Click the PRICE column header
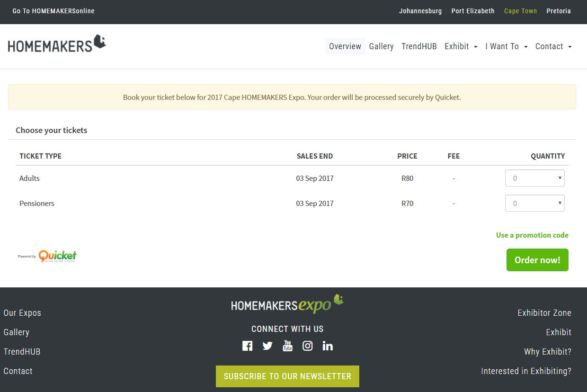The width and height of the screenshot is (587, 392). point(407,156)
